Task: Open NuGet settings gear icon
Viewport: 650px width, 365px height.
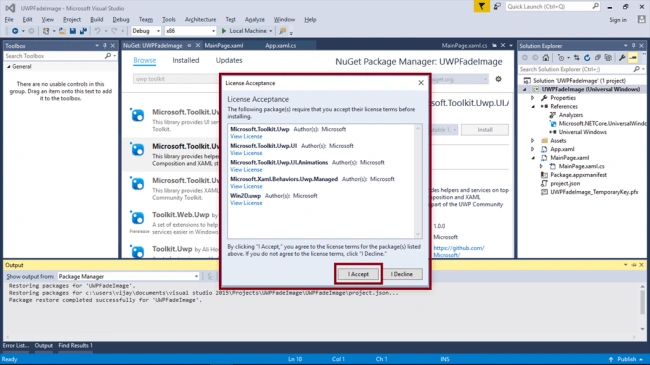Action: click(498, 79)
